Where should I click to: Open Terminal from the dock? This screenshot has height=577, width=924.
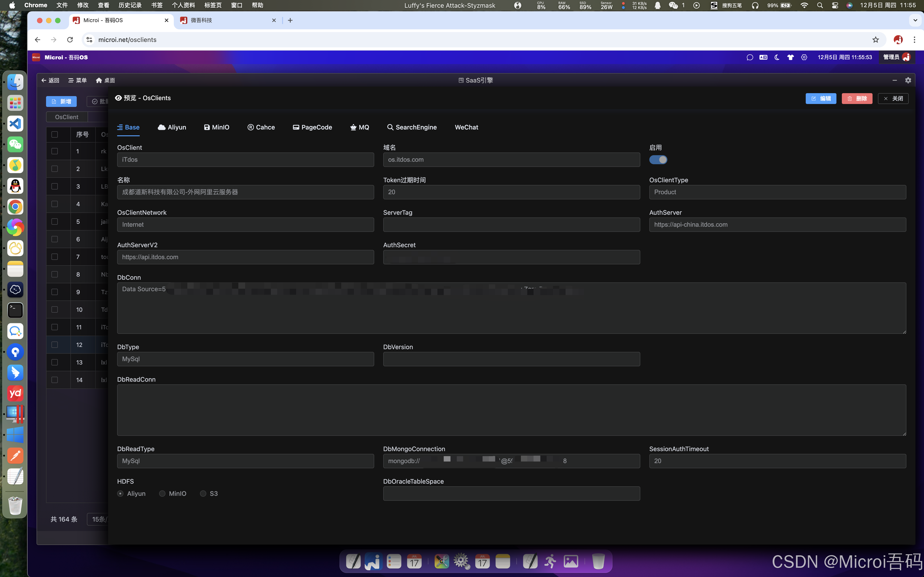pos(15,310)
